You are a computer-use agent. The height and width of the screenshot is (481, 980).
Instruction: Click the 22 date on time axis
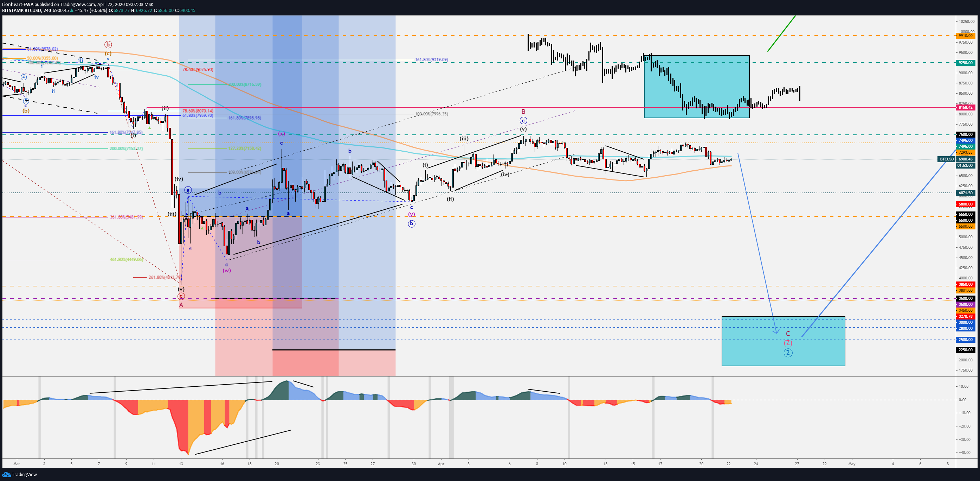coord(729,464)
